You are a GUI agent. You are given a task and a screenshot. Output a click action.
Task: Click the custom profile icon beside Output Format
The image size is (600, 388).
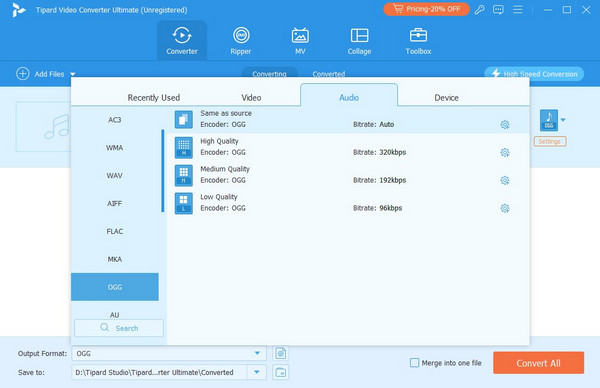280,353
